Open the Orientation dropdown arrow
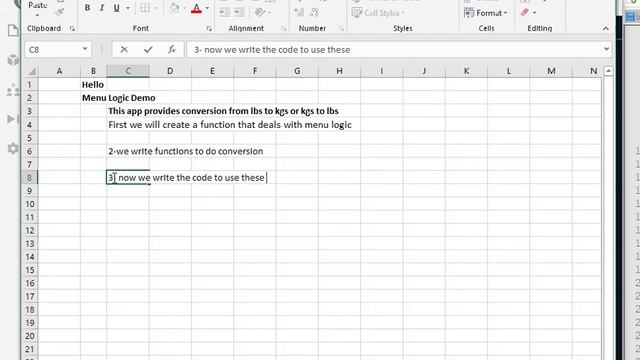Image resolution: width=640 pixels, height=360 pixels. [269, 13]
